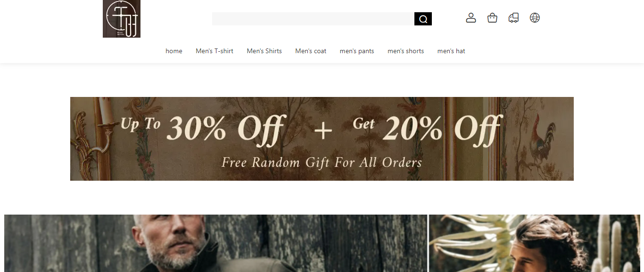Select men's pants in navigation
Image resolution: width=644 pixels, height=272 pixels.
[357, 51]
